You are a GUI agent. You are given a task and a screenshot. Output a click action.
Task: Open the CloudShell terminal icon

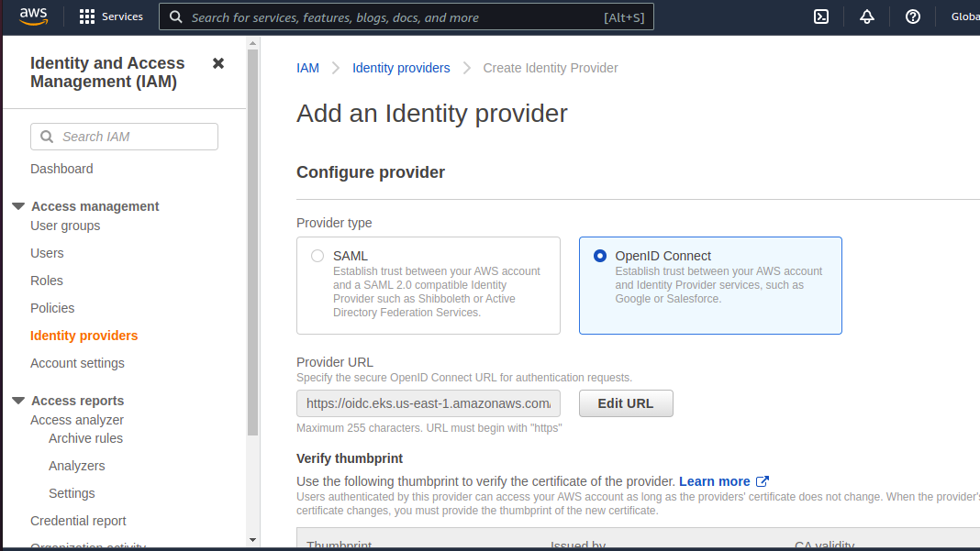tap(821, 17)
